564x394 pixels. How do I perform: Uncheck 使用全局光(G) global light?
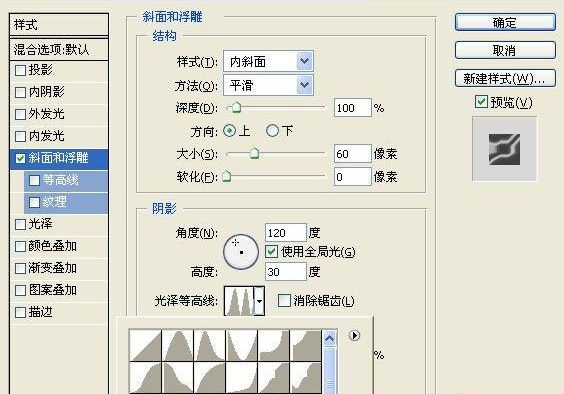click(272, 252)
